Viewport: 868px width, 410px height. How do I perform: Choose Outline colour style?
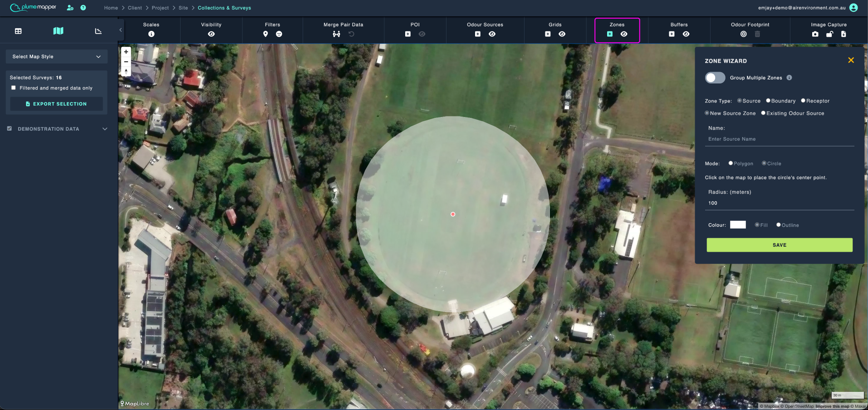point(779,225)
